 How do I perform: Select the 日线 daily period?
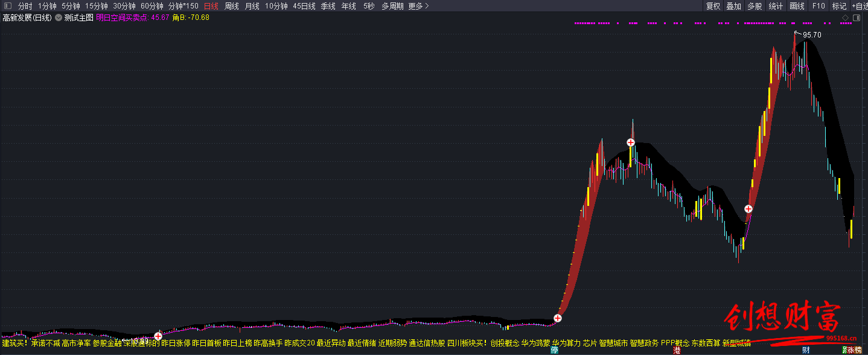click(211, 6)
